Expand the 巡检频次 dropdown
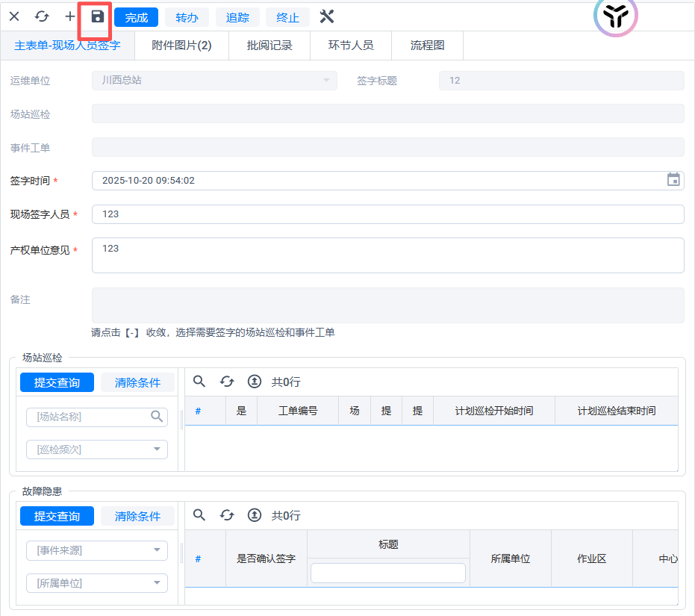Image resolution: width=695 pixels, height=616 pixels. [157, 449]
